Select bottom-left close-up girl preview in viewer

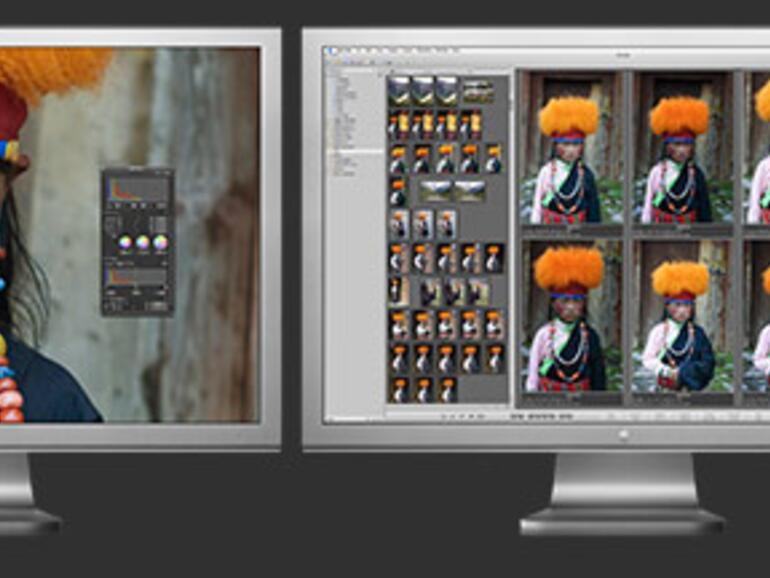pyautogui.click(x=571, y=317)
